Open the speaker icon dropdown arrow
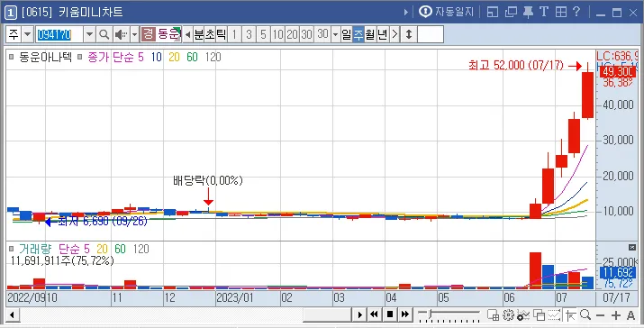 (134, 34)
